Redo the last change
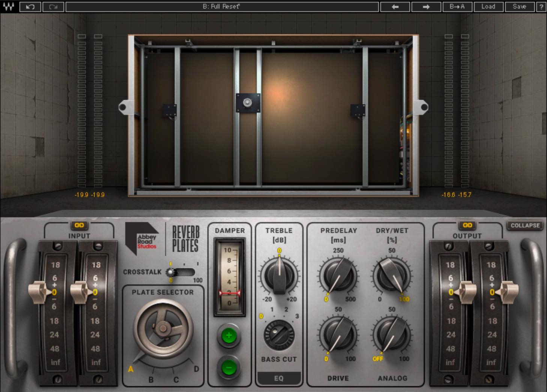Image resolution: width=547 pixels, height=392 pixels. click(x=53, y=7)
